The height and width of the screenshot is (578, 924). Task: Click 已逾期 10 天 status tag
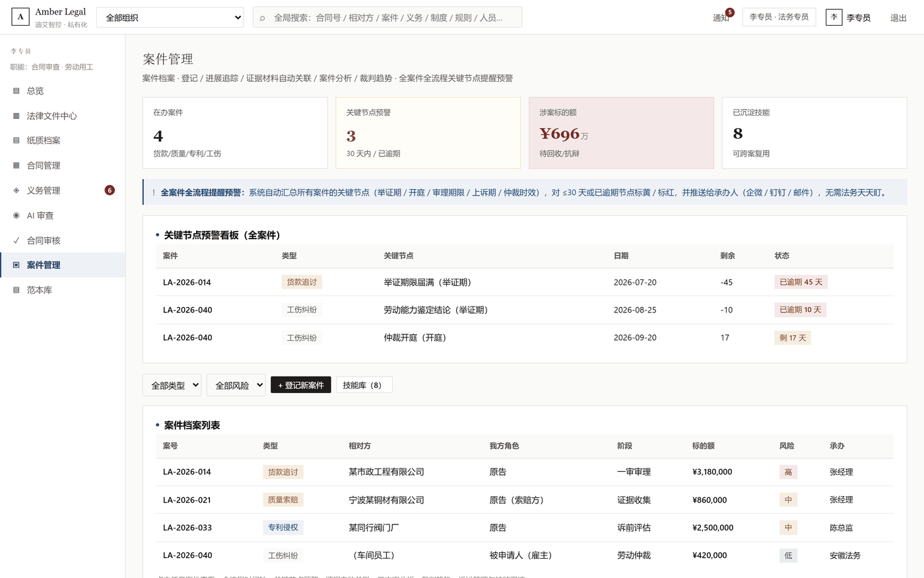[x=800, y=310]
